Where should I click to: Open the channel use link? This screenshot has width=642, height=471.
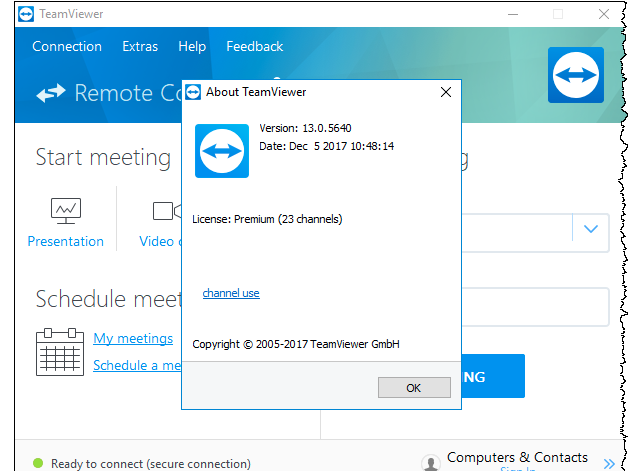click(x=231, y=293)
